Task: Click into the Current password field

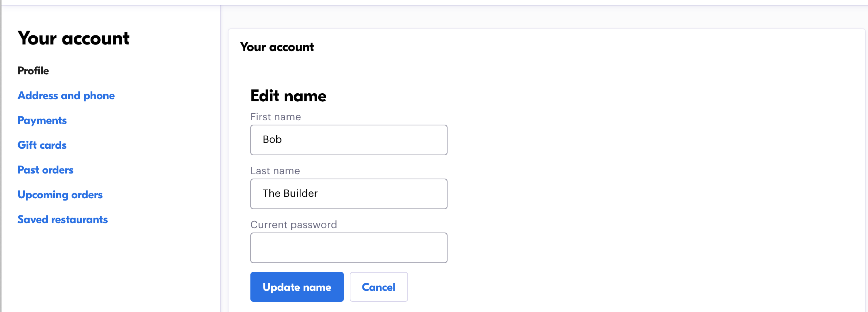Action: click(349, 248)
